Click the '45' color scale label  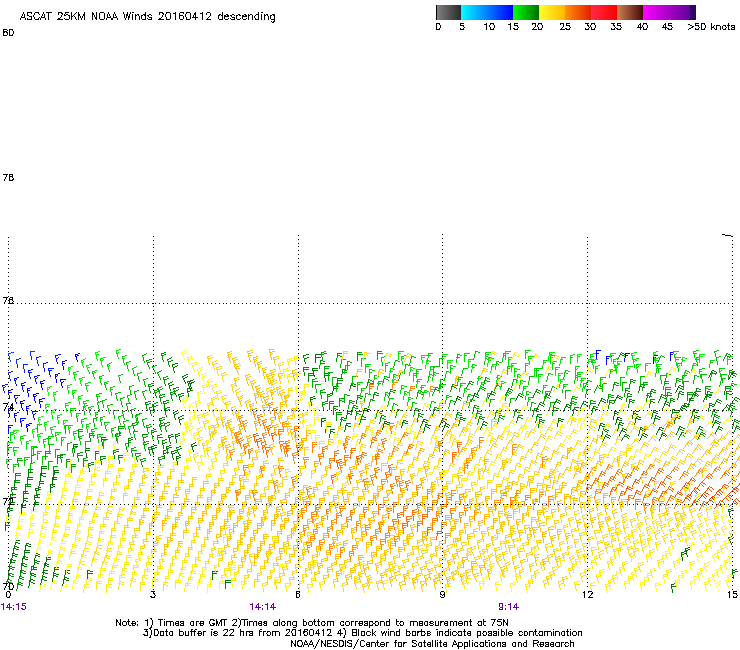667,27
